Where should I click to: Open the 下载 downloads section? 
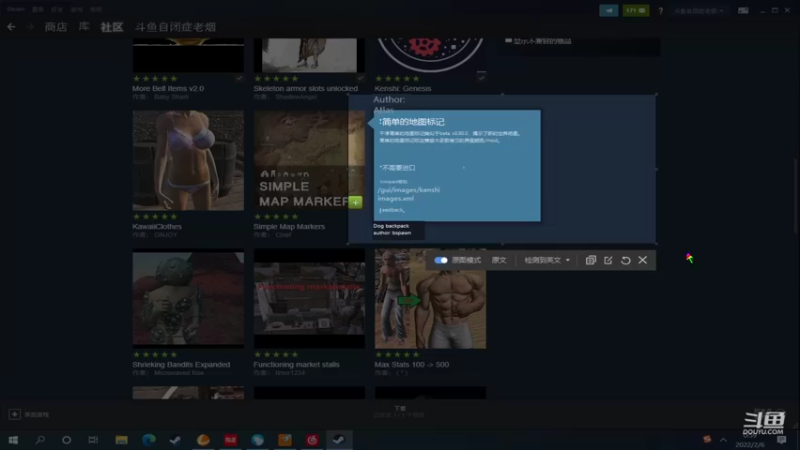399,409
